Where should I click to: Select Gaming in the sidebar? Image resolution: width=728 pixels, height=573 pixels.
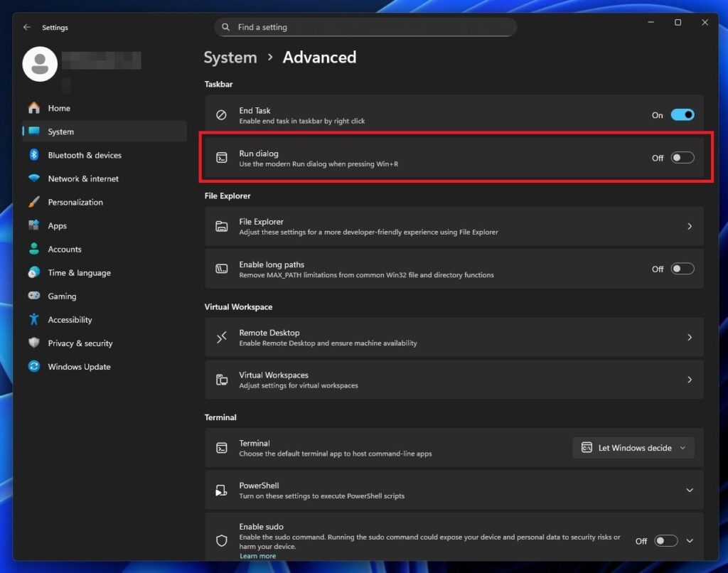60,296
